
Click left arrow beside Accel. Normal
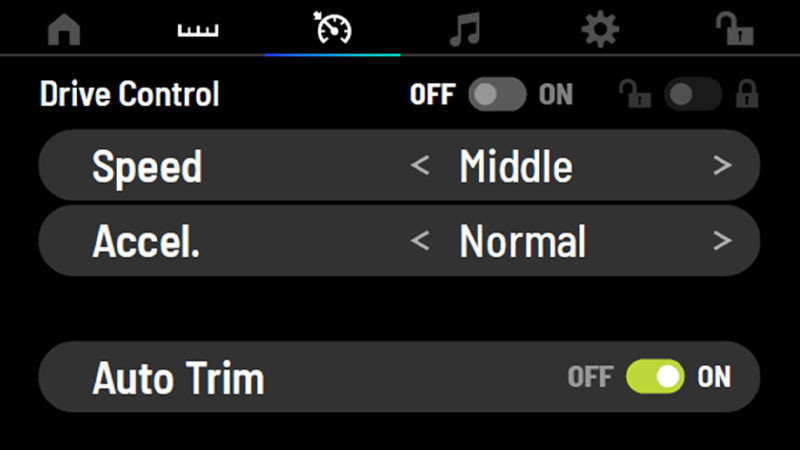[420, 241]
